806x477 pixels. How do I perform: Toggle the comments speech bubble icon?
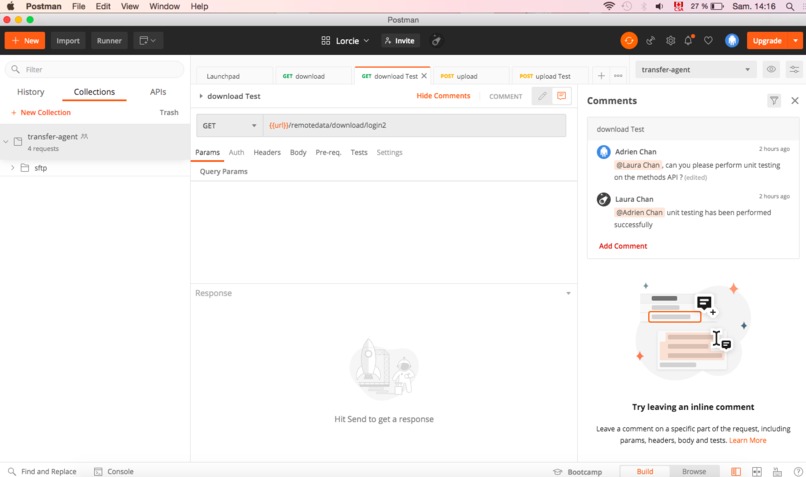[x=561, y=96]
